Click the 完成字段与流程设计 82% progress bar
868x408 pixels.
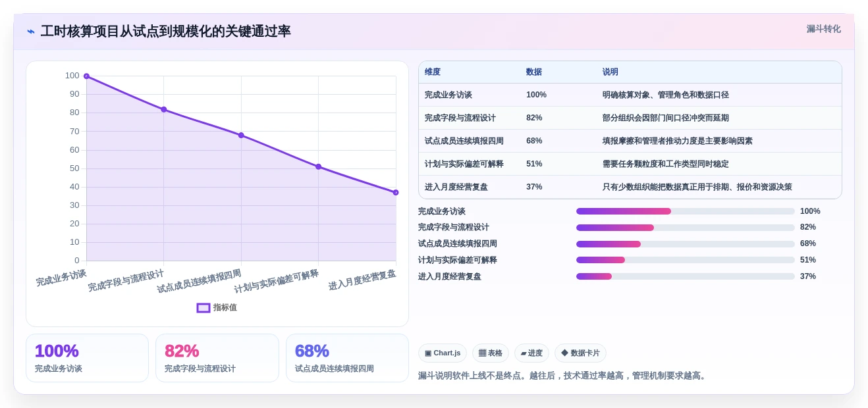pyautogui.click(x=686, y=228)
